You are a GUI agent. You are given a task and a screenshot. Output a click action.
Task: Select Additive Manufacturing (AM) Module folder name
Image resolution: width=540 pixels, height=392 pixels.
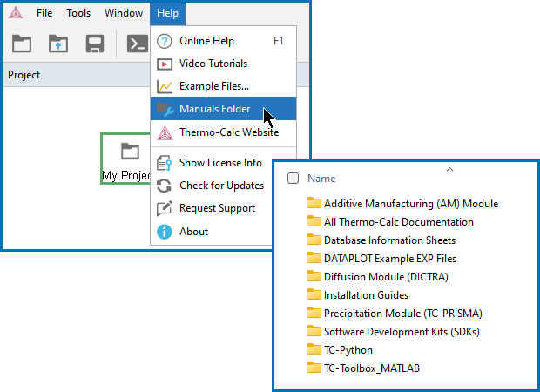411,204
